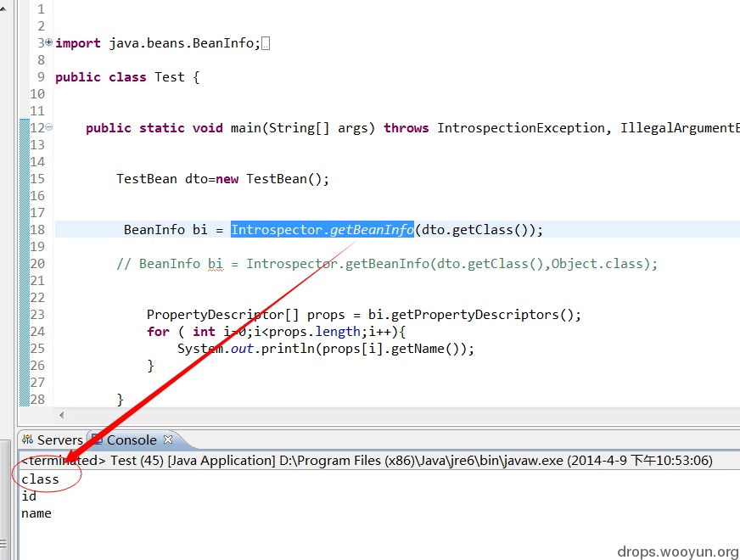Switch to the Servers tab
740x560 pixels.
click(53, 440)
